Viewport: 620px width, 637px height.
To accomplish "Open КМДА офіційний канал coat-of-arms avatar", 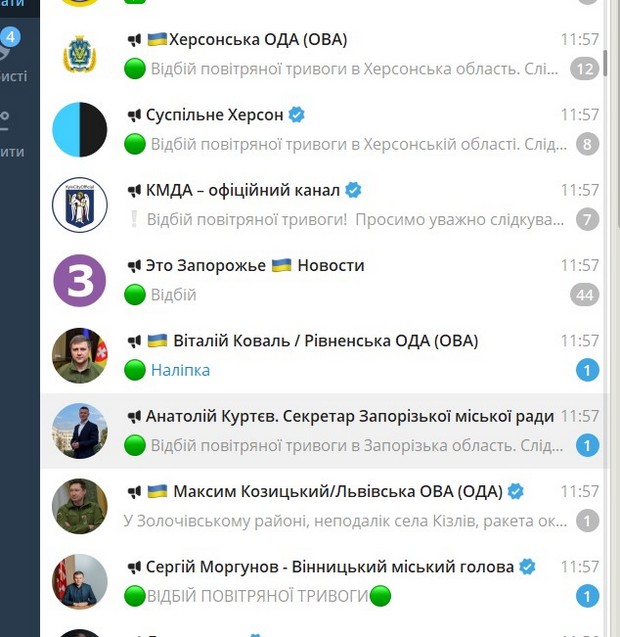I will tap(80, 205).
